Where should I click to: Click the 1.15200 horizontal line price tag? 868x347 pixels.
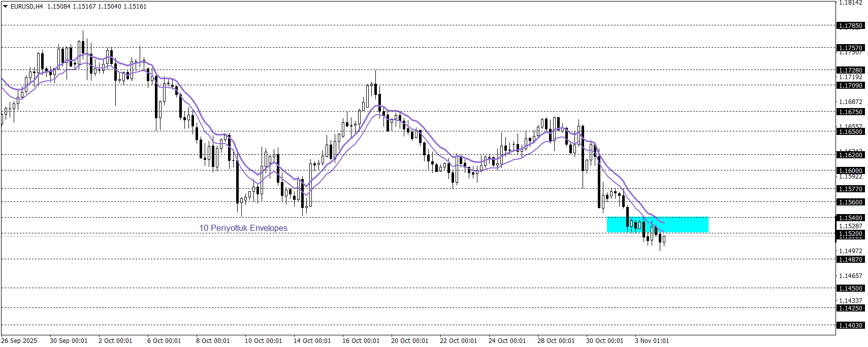pos(850,234)
